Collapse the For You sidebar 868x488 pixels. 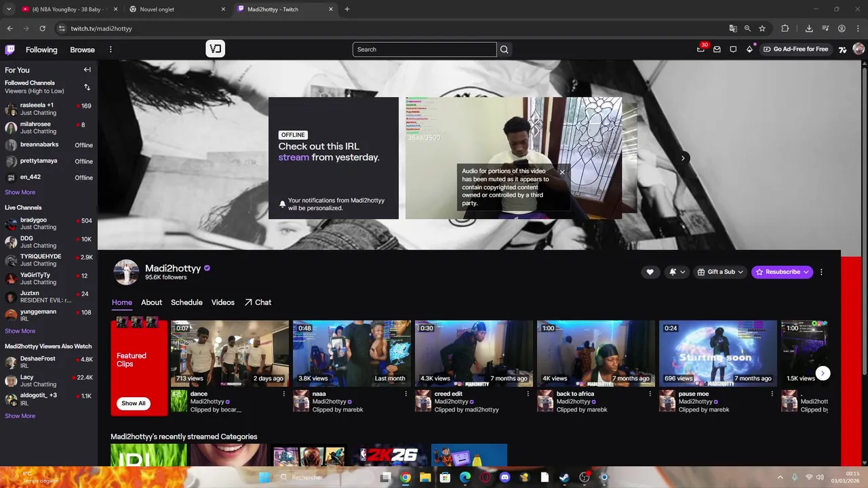pos(87,70)
